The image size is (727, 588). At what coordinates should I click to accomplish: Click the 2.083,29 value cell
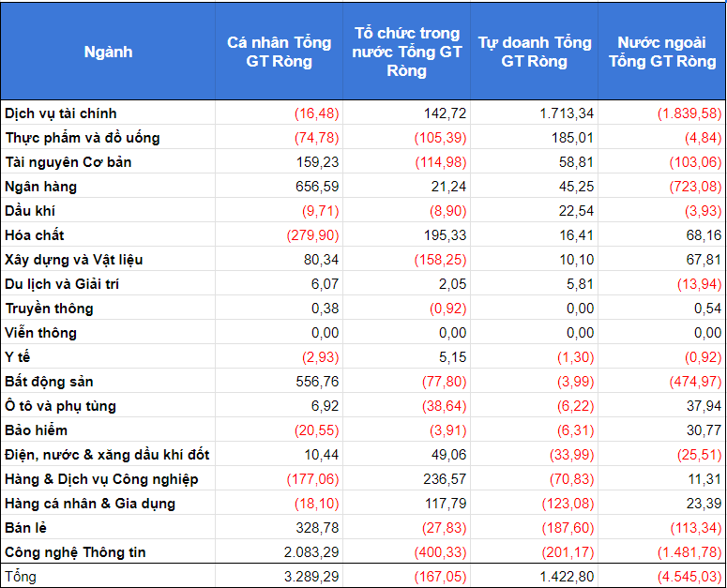[x=310, y=552]
